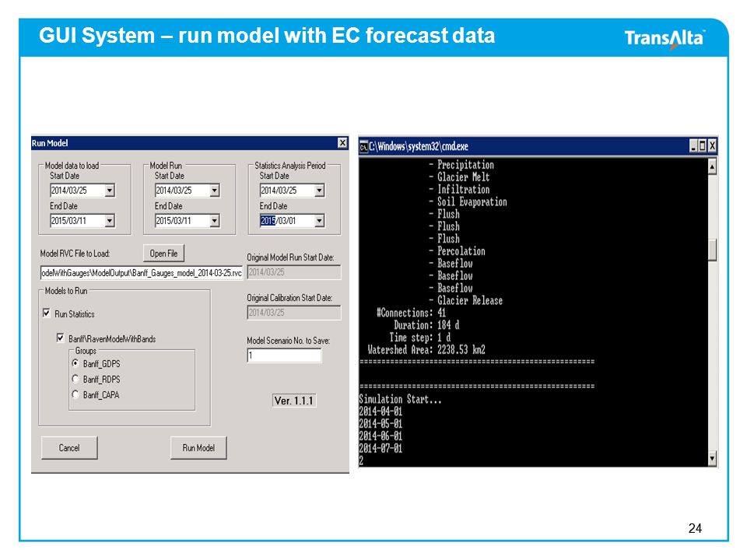Select the Banff_GDPS radio option
747x560 pixels.
pyautogui.click(x=75, y=363)
